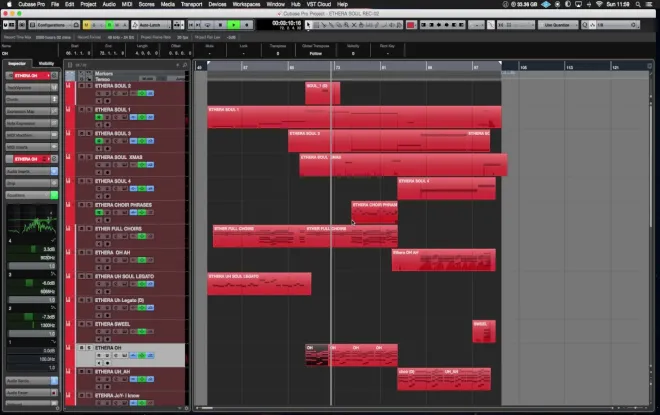The image size is (660, 415).
Task: Toggle global Read automation R button
Action: 109,25
